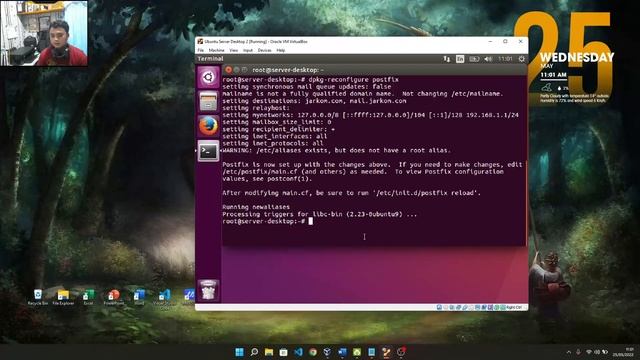Open the VirtualBox Help menu
Viewport: 640px width, 360px height.
280,50
